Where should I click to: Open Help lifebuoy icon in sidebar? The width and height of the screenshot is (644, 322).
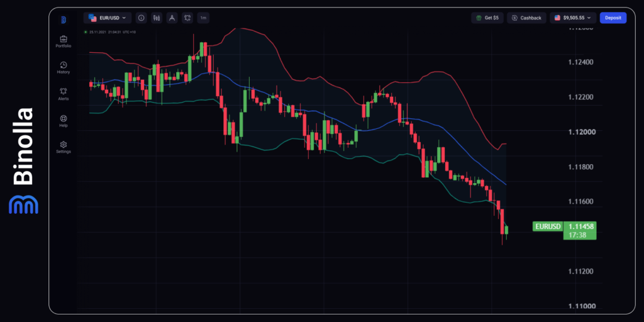pyautogui.click(x=64, y=118)
